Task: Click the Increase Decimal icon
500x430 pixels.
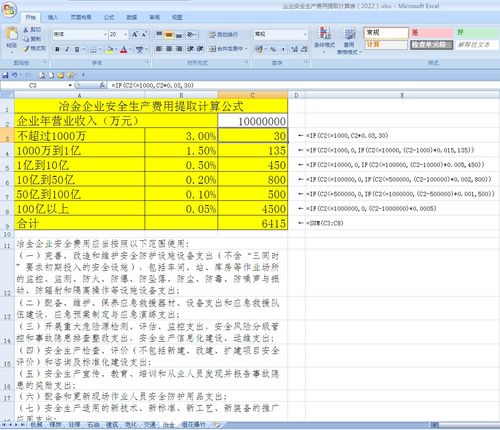Action: click(x=294, y=49)
